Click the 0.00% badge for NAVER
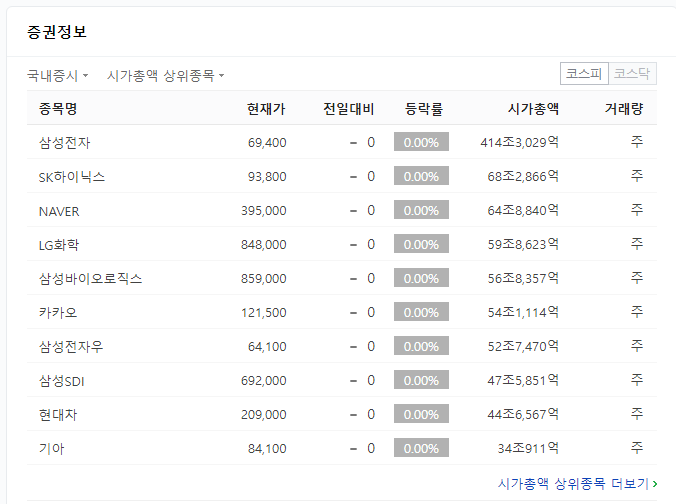Image resolution: width=676 pixels, height=504 pixels. 421,210
